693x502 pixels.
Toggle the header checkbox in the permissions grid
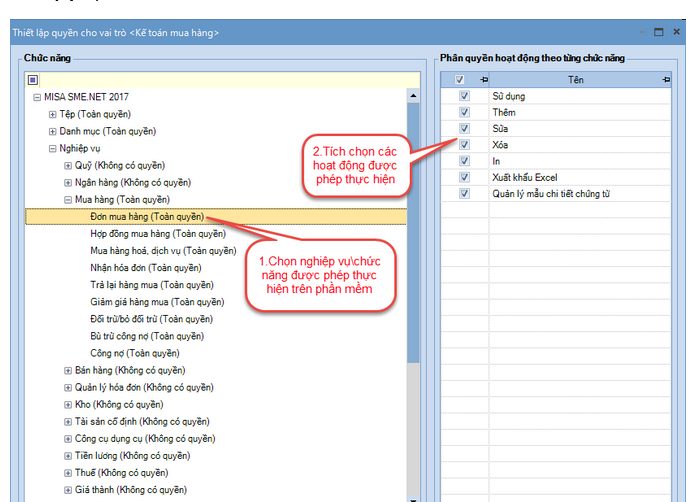pyautogui.click(x=459, y=80)
